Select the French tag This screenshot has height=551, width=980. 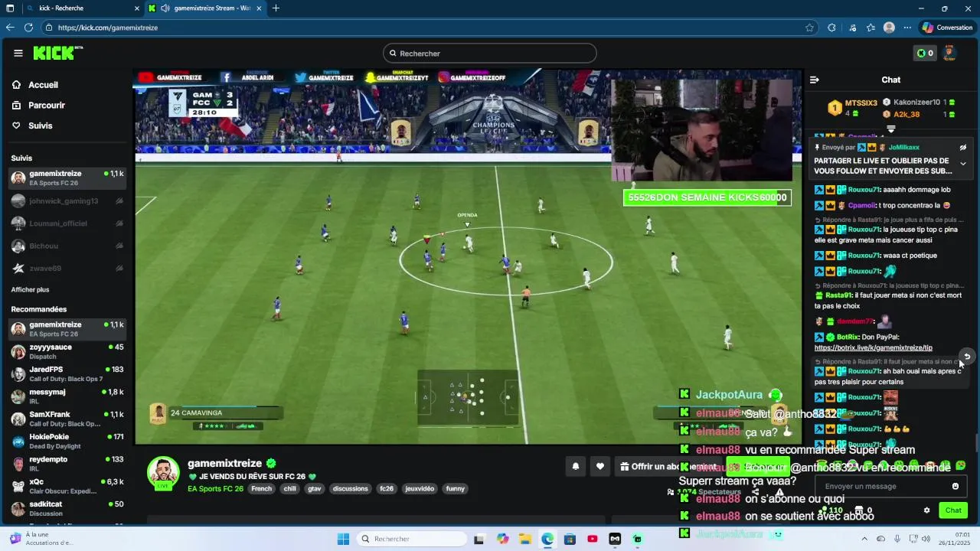tap(262, 488)
